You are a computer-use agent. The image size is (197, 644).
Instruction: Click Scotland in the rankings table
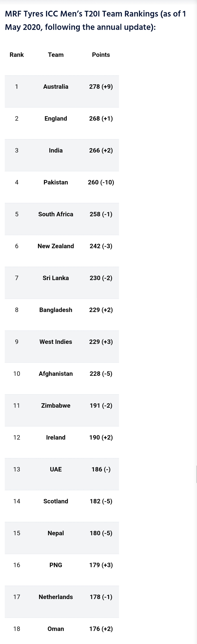click(56, 501)
